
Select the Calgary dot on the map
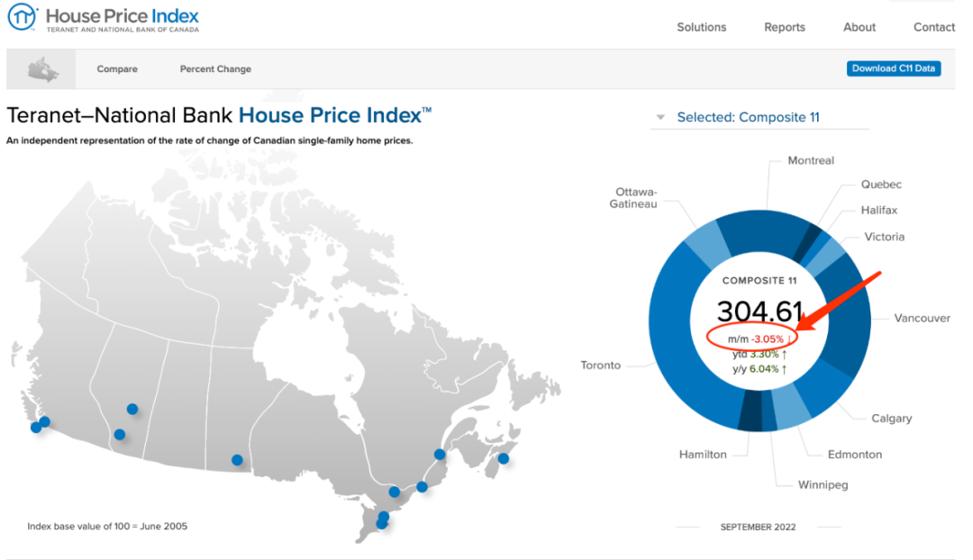coord(120,435)
